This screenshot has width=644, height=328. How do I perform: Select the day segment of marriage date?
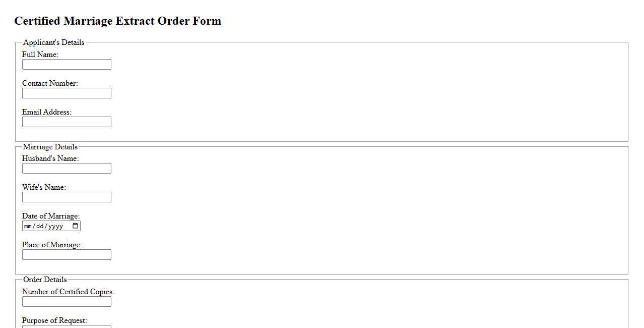(40, 226)
